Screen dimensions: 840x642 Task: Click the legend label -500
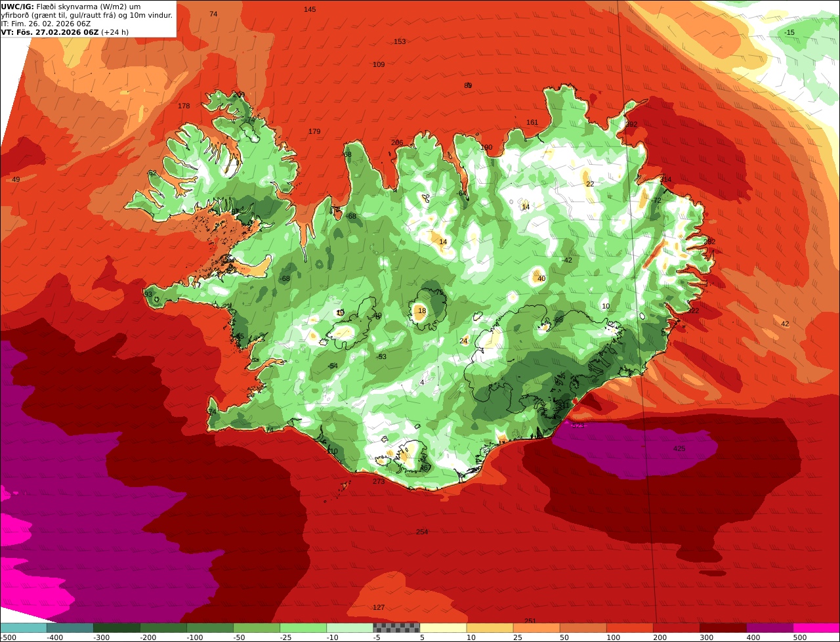coord(8,637)
